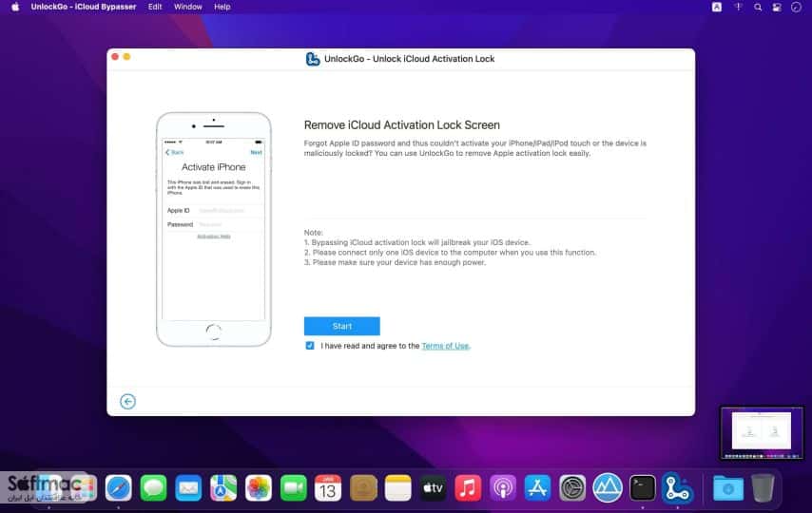Open System Preferences in the Dock

[x=572, y=487]
